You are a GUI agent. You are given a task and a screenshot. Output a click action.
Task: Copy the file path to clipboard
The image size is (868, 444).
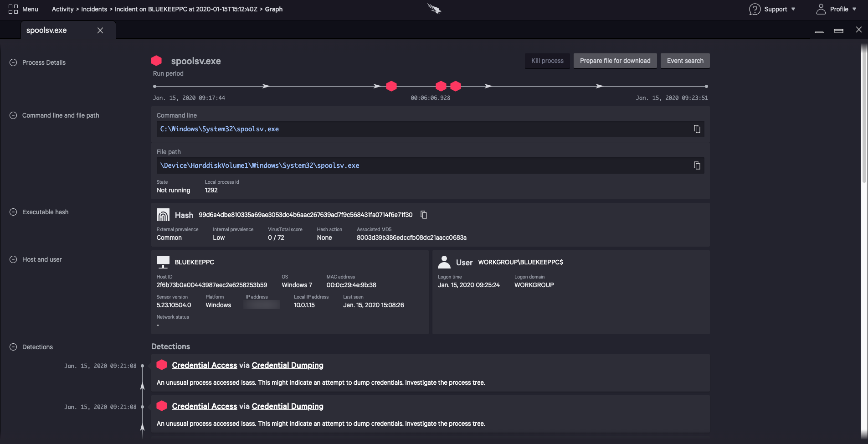[x=697, y=165]
